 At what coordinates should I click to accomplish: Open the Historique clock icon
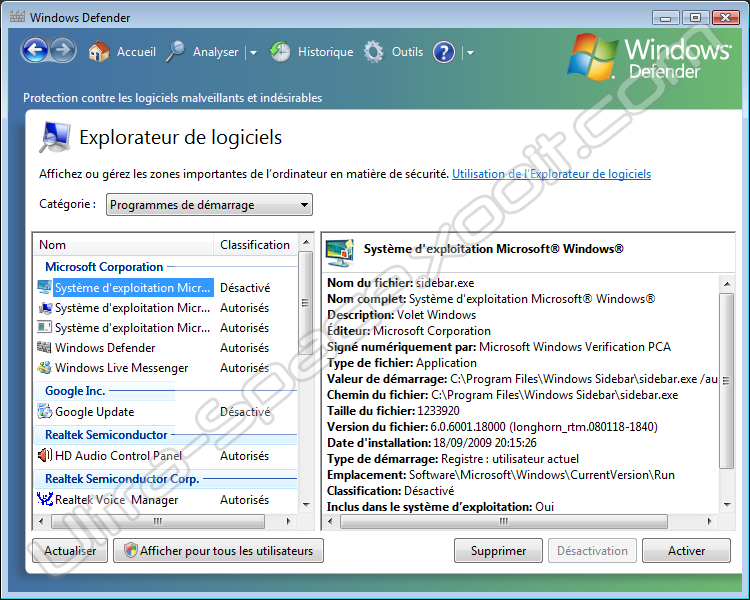[x=280, y=52]
